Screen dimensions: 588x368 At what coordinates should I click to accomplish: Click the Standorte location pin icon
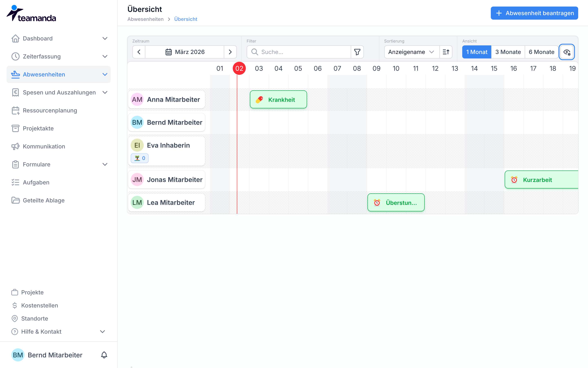(x=14, y=319)
